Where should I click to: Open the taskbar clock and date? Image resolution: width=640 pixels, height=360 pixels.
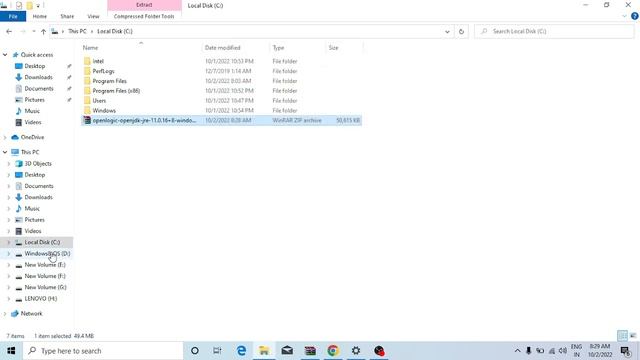coord(600,351)
